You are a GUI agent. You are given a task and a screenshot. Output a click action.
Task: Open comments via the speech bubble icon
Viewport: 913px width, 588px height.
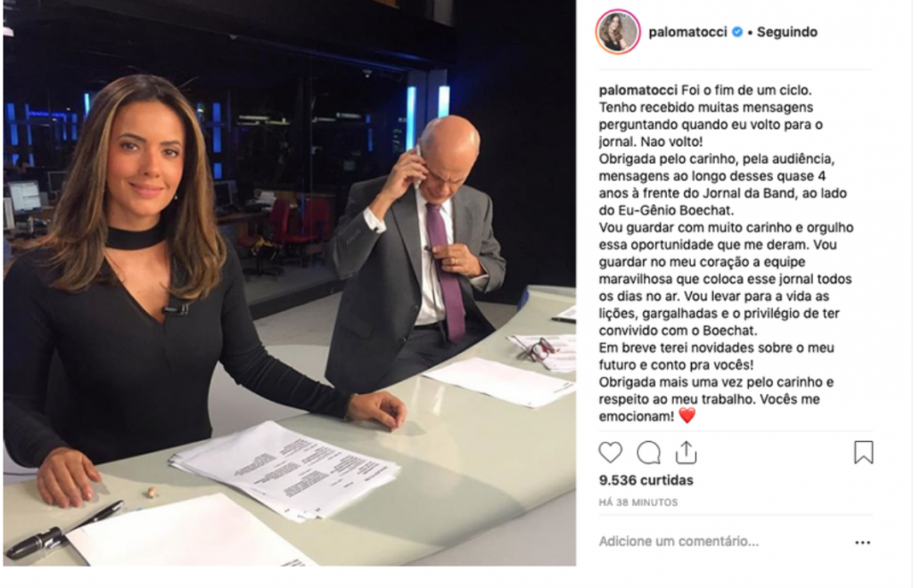coord(649,453)
